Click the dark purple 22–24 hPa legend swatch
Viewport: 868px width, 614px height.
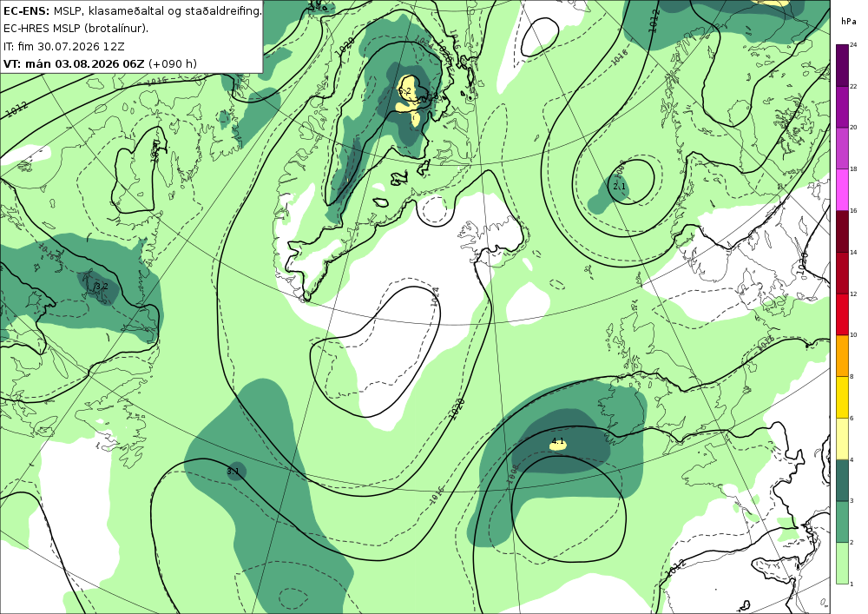pyautogui.click(x=843, y=65)
